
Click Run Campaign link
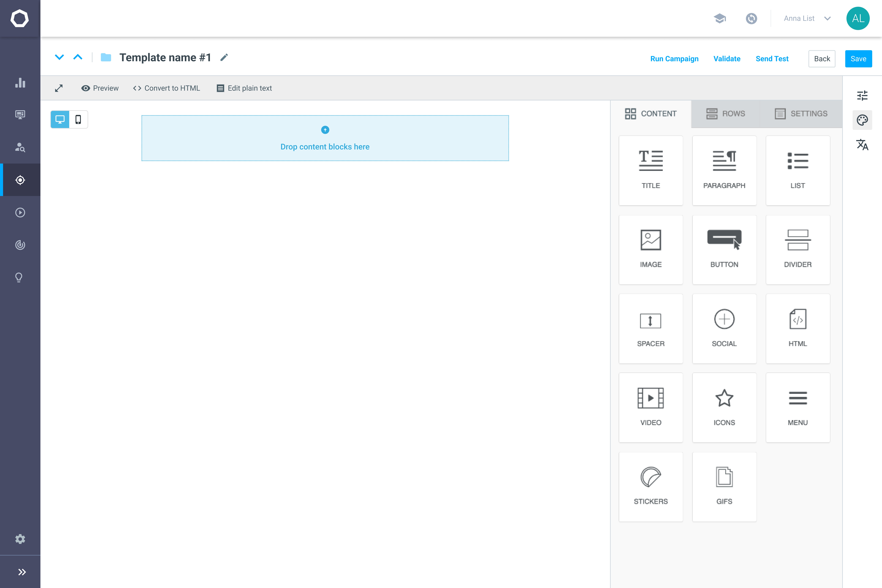(x=674, y=59)
